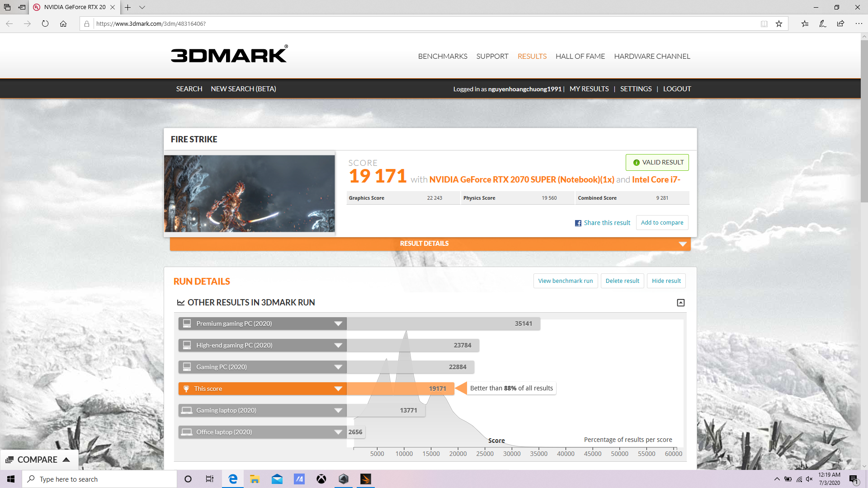The height and width of the screenshot is (488, 868).
Task: Open a new browser tab
Action: (128, 7)
